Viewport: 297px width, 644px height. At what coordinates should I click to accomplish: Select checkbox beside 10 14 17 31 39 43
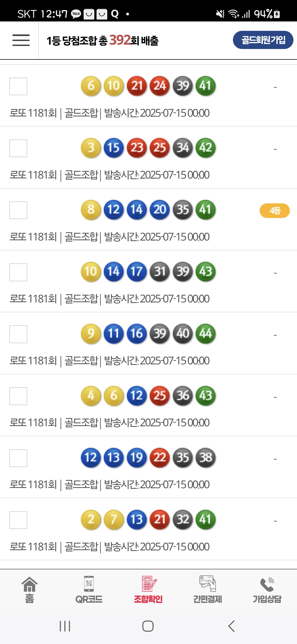click(18, 272)
